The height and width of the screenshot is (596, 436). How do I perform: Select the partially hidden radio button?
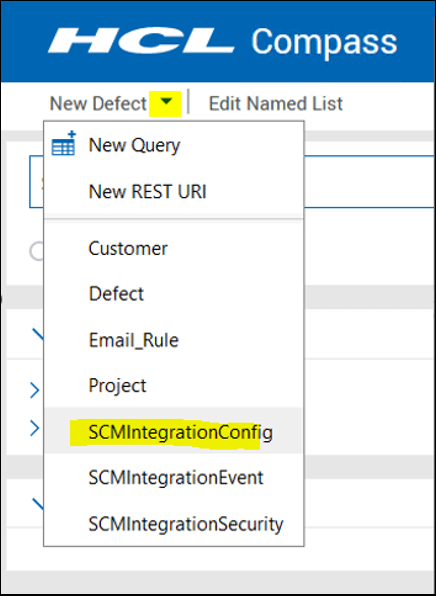point(36,252)
